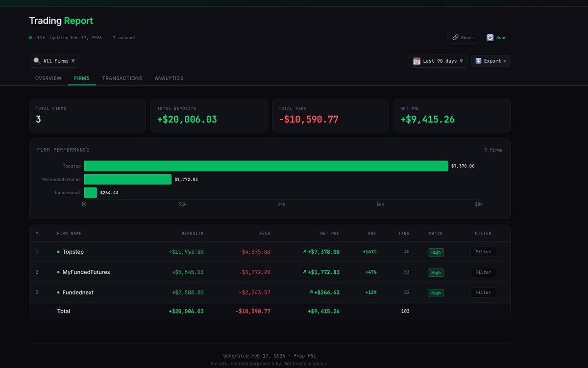588x368 pixels.
Task: Click the MyFundedFutures bar in the chart
Action: click(x=128, y=179)
